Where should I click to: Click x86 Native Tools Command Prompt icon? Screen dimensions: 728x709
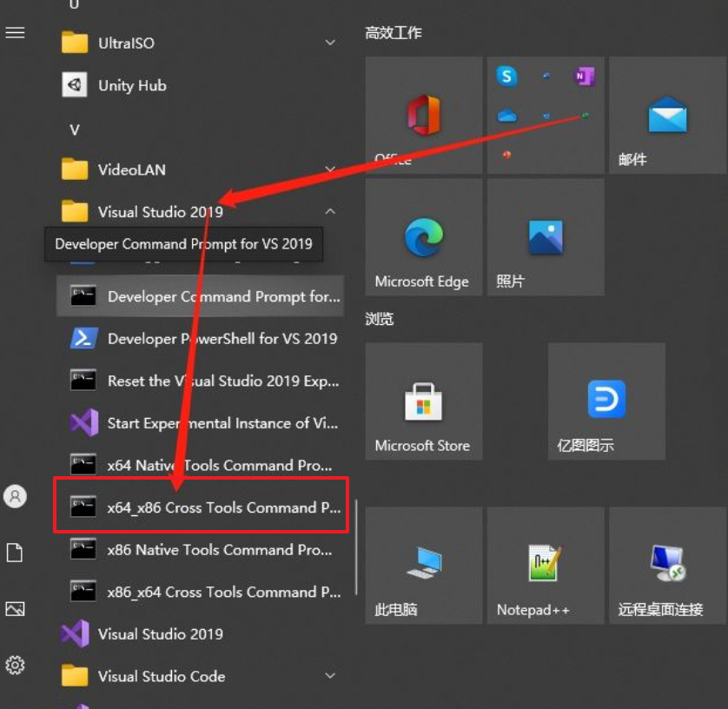pyautogui.click(x=83, y=549)
